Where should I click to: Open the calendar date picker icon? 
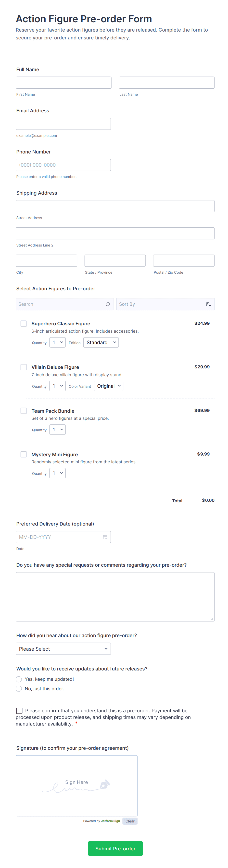tap(105, 537)
